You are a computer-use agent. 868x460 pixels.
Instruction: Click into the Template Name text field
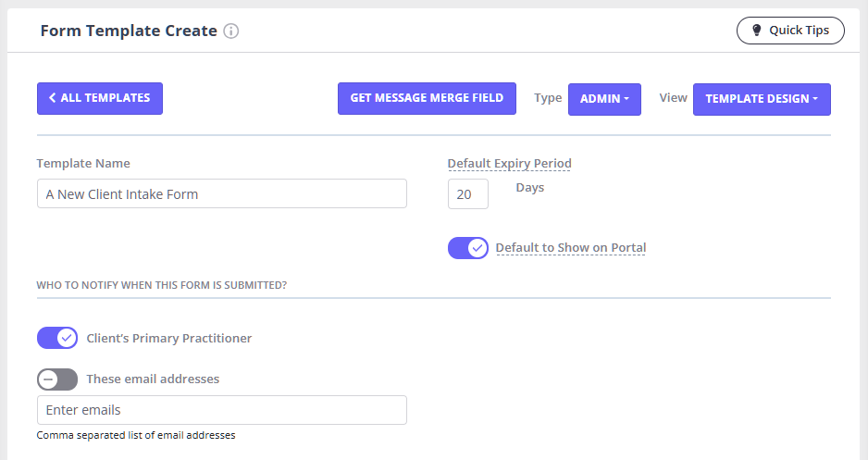tap(222, 194)
